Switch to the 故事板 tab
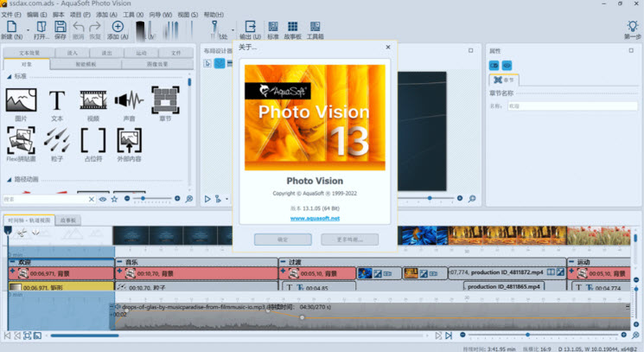 point(69,221)
